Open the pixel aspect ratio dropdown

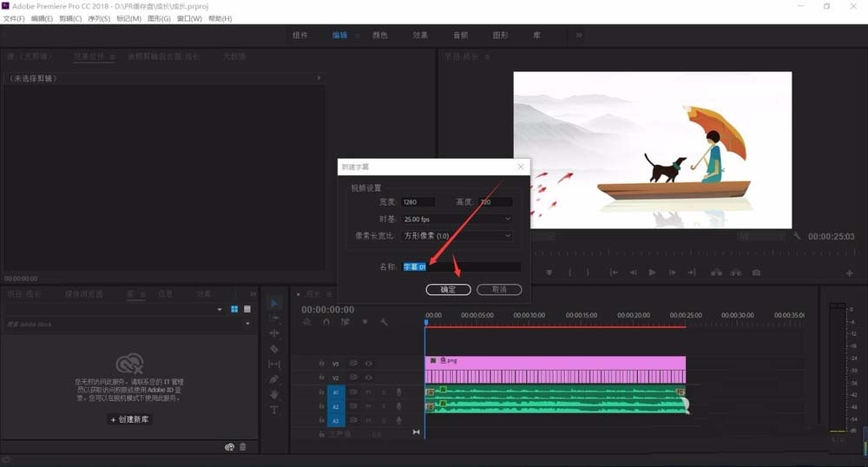click(457, 236)
